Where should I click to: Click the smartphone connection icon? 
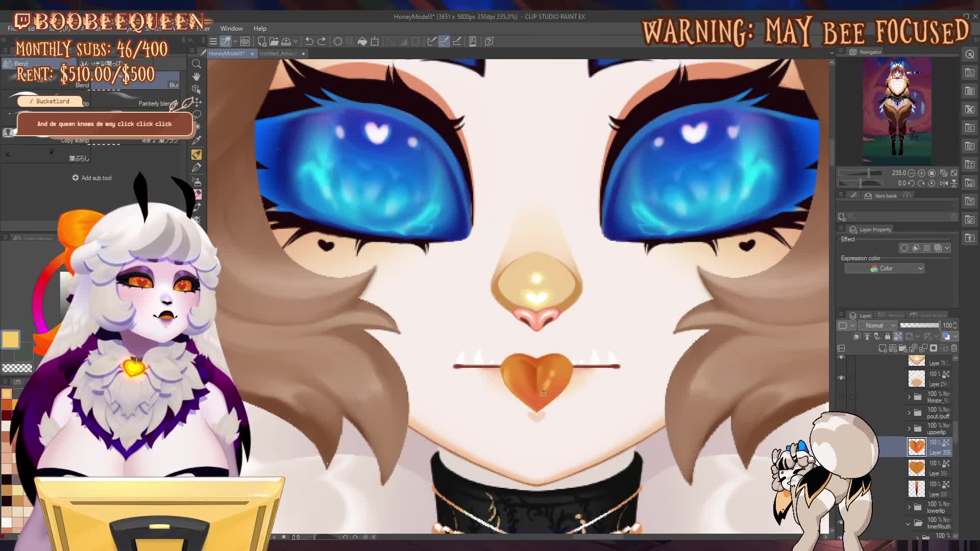coord(473,41)
